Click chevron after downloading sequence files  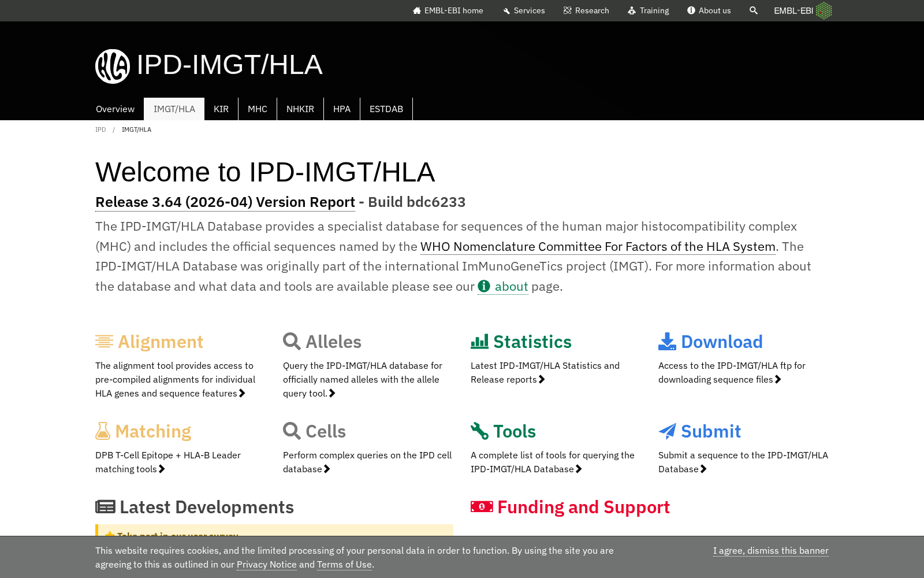click(x=778, y=379)
